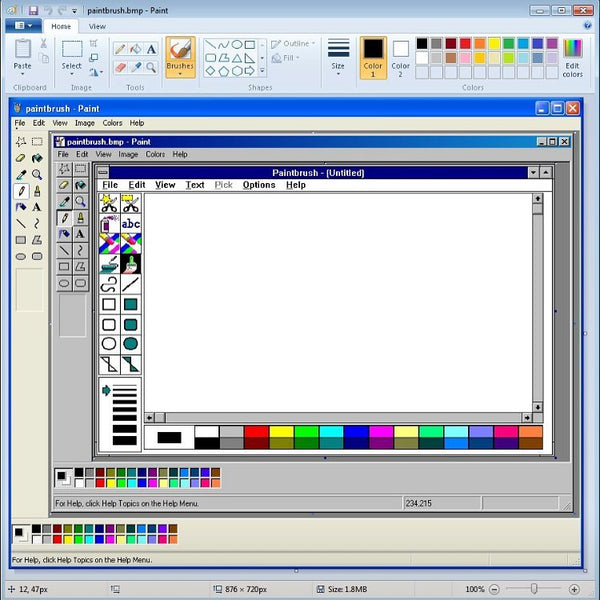Select the magnifier tool in XP Paint
This screenshot has height=600, width=600.
point(37,174)
